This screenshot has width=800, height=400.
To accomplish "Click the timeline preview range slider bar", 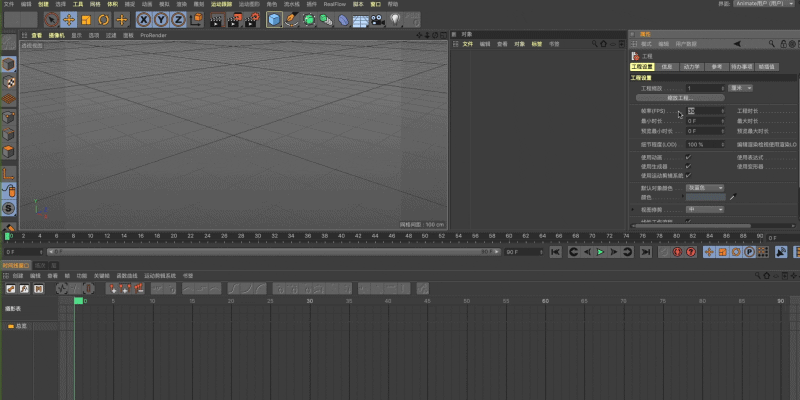I will point(273,252).
